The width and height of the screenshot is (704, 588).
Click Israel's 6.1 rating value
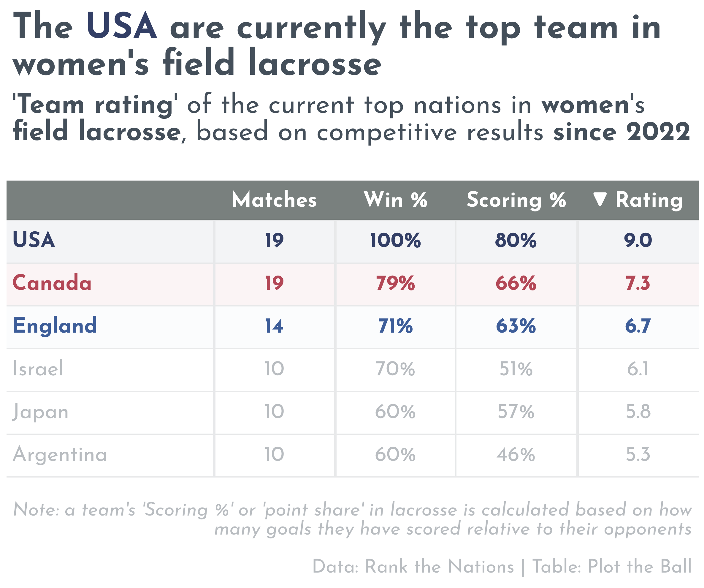638,369
